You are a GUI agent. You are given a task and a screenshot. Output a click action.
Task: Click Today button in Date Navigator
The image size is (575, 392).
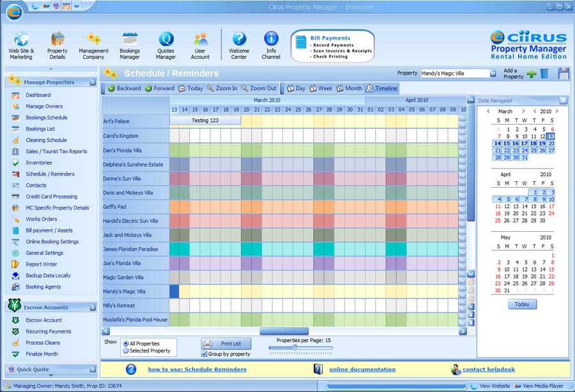(522, 304)
